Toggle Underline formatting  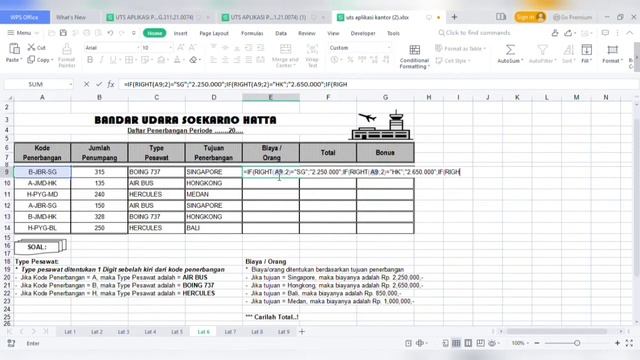point(113,60)
